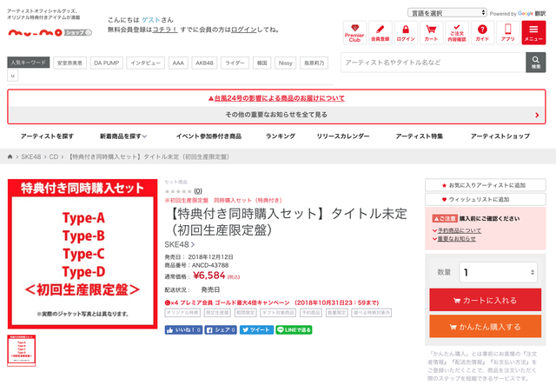Viewport: 556px width, 392px height.
Task: Click the 数量限定 tag
Action: (337, 313)
